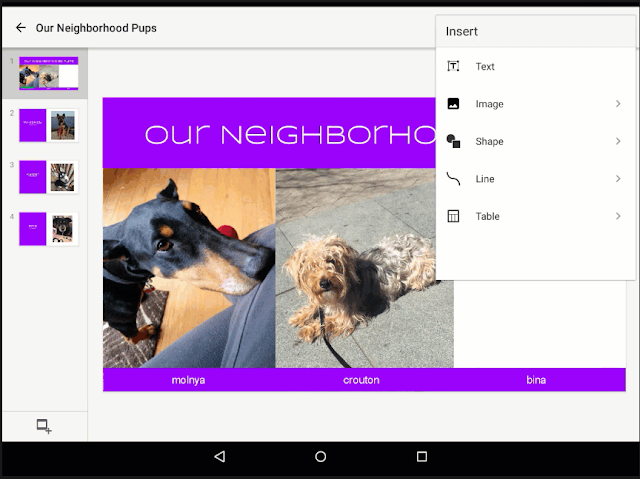Viewport: 640px width, 479px height.
Task: Select slide 2 thumbnail
Action: (x=48, y=125)
